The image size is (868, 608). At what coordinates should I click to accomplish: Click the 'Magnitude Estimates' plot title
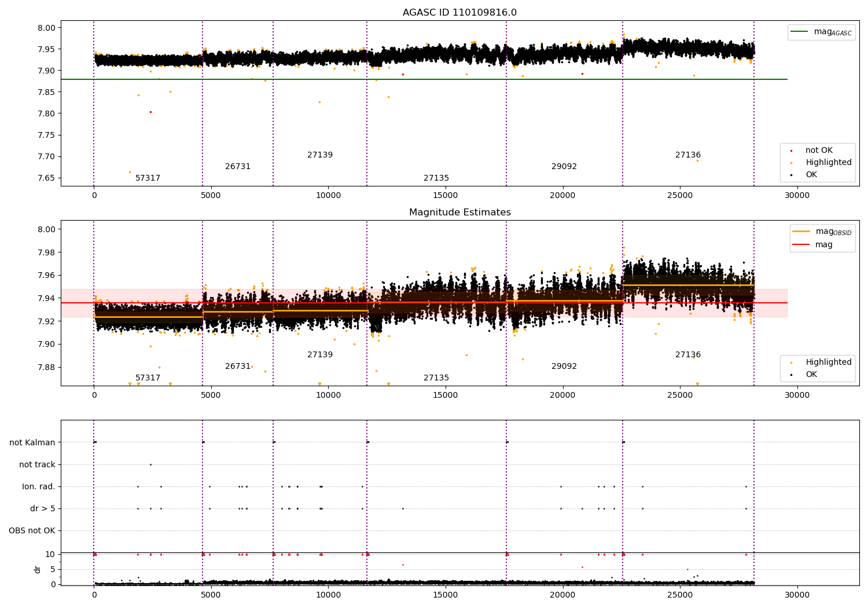pos(459,213)
